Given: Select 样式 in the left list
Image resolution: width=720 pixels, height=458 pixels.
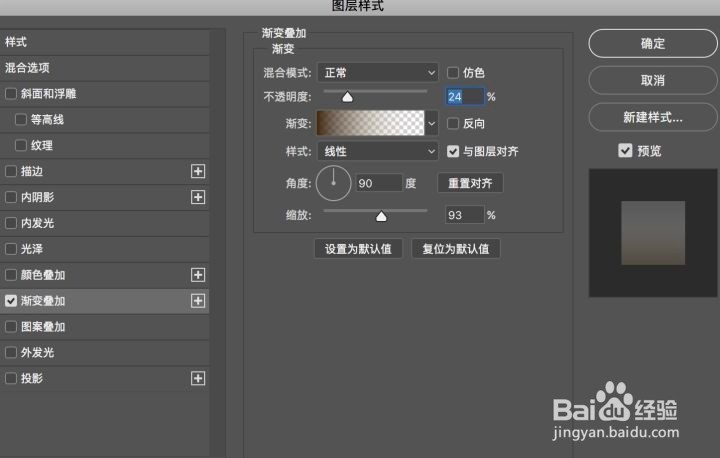Looking at the screenshot, I should pos(105,42).
